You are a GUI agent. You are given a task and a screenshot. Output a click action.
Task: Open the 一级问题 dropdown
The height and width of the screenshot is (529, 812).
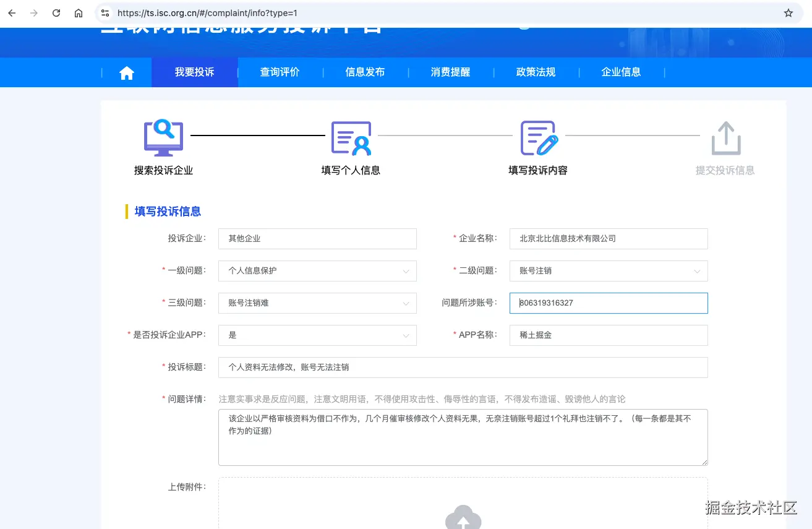tap(317, 270)
